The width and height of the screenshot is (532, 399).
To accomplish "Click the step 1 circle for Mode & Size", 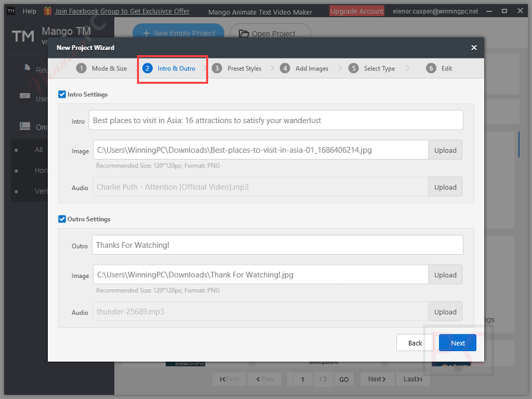I will pyautogui.click(x=81, y=68).
